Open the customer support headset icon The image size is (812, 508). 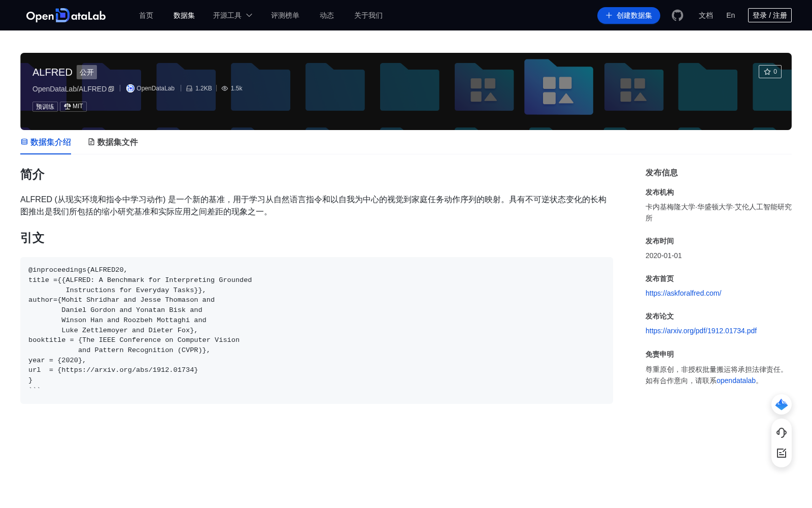[782, 433]
